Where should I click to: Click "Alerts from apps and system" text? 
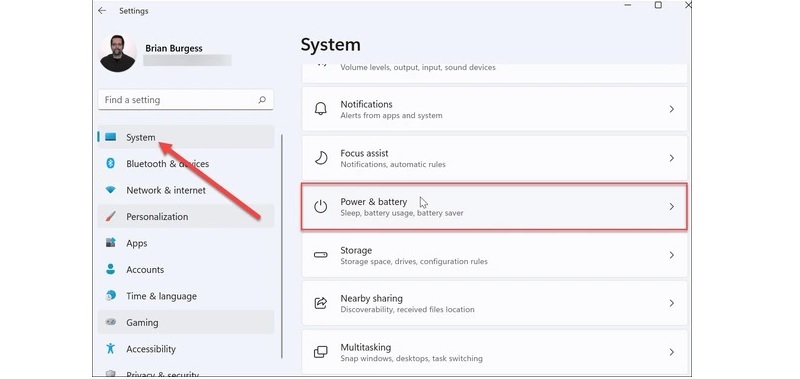coord(391,116)
